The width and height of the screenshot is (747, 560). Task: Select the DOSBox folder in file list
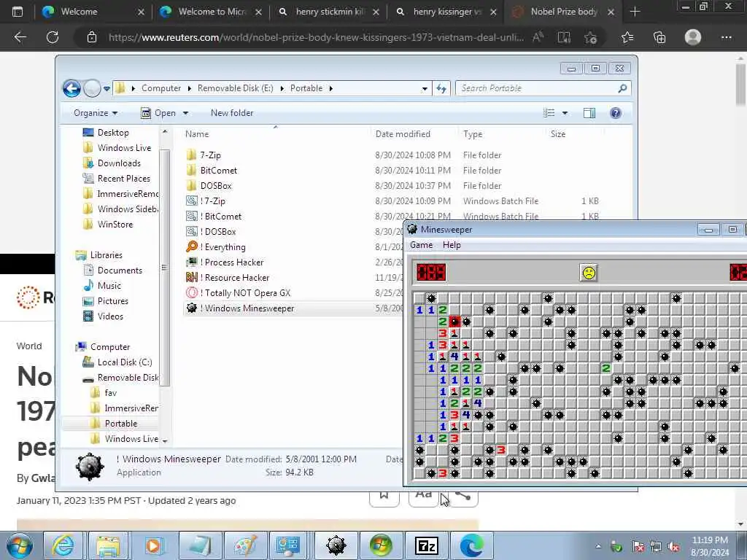(216, 186)
